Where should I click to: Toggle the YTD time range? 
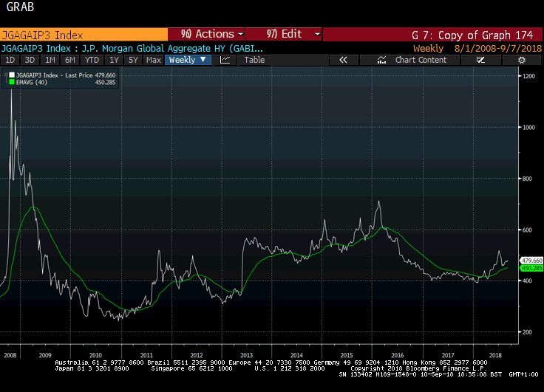(x=92, y=60)
